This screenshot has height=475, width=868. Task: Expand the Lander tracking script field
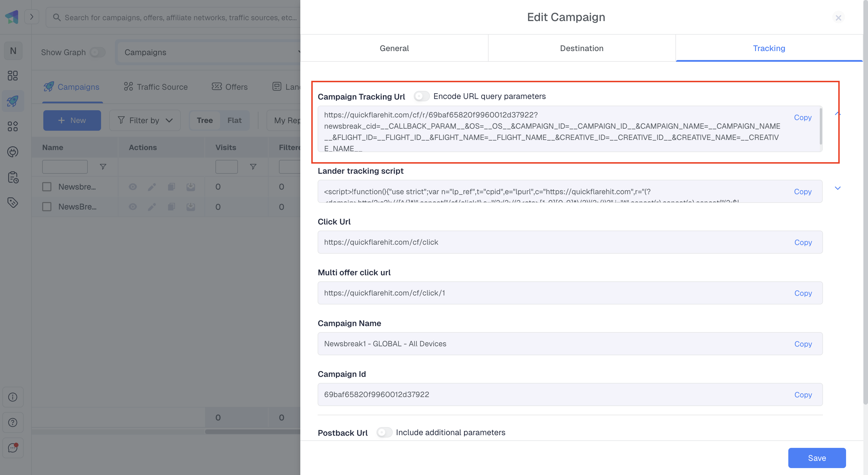838,188
